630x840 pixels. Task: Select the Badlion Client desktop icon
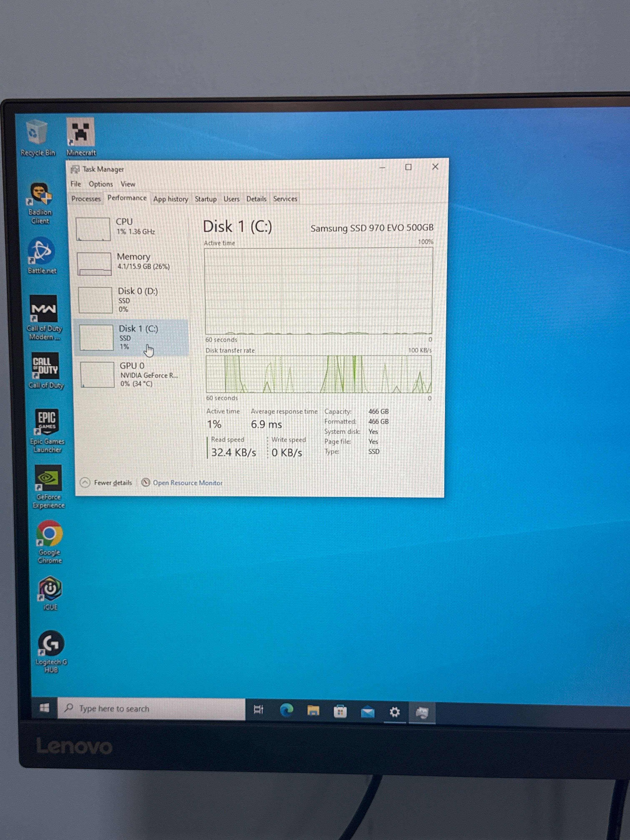[40, 203]
